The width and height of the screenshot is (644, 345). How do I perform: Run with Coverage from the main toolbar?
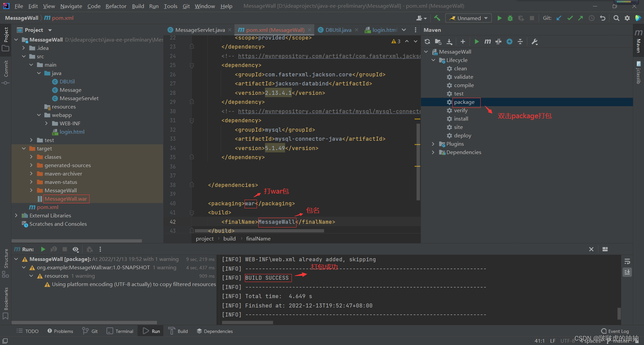(521, 18)
